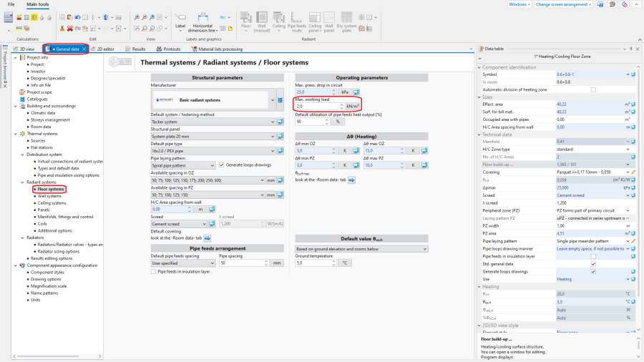The height and width of the screenshot is (362, 644).
Task: Click the project tree horizontal scrollbar
Action: (47, 356)
